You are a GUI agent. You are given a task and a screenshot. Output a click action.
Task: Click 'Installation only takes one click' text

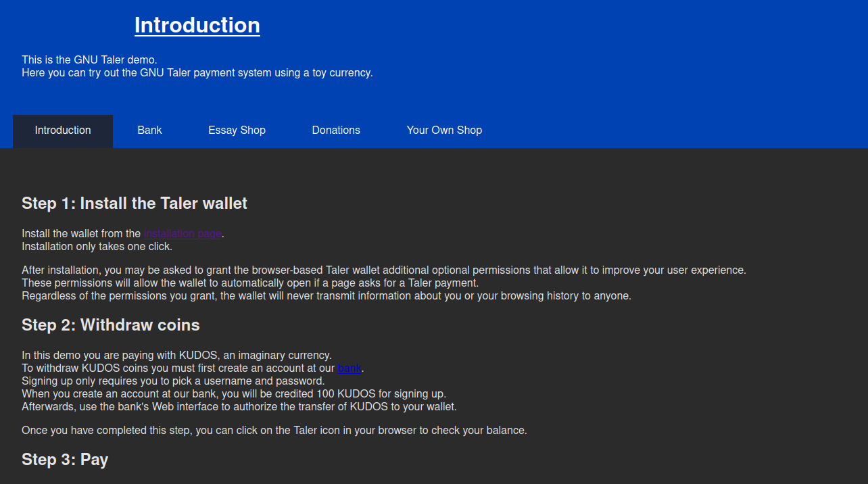coord(97,247)
